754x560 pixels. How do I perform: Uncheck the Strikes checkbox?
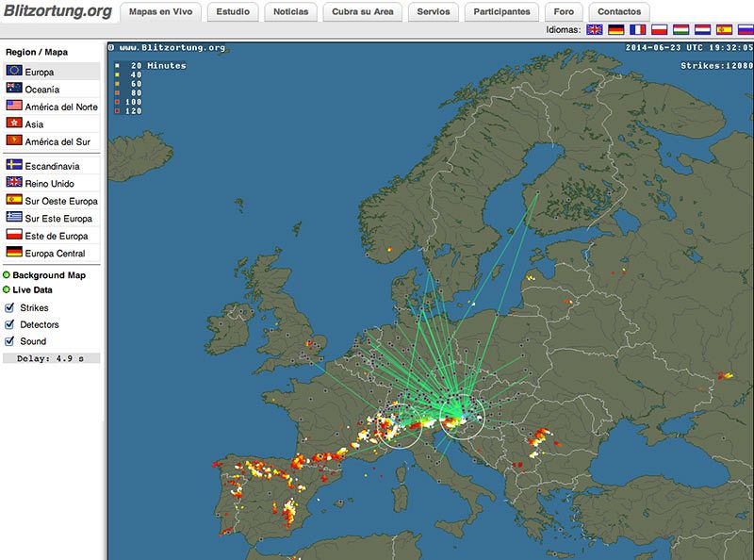coord(9,308)
